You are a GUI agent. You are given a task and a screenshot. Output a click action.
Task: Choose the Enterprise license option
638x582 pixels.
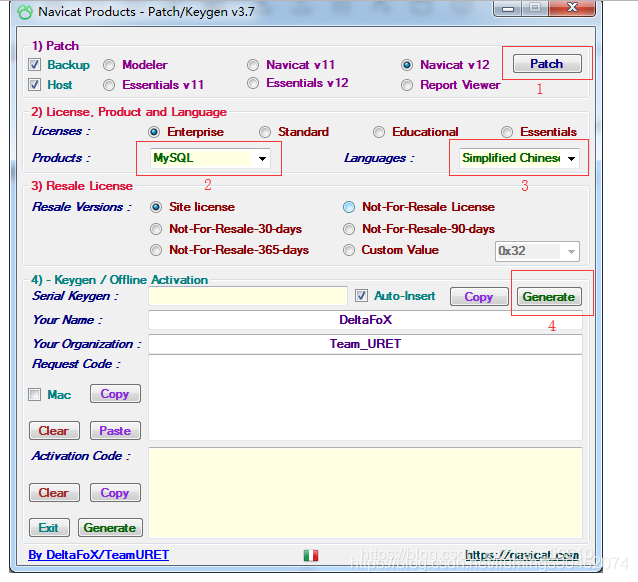(154, 132)
